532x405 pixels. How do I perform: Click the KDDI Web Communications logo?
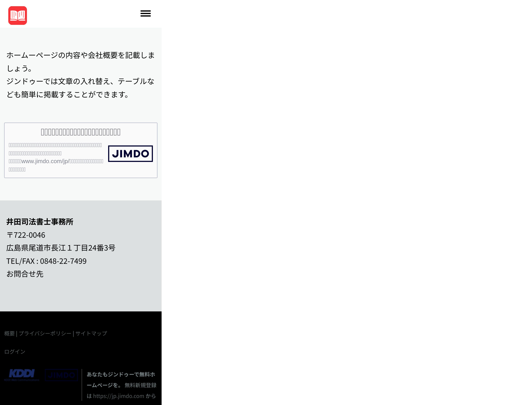coord(22,375)
